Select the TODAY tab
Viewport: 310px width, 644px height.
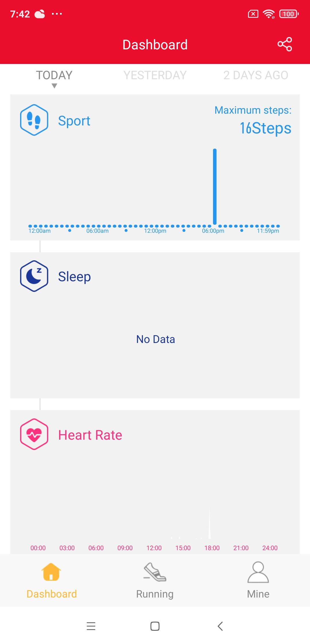[x=54, y=75]
